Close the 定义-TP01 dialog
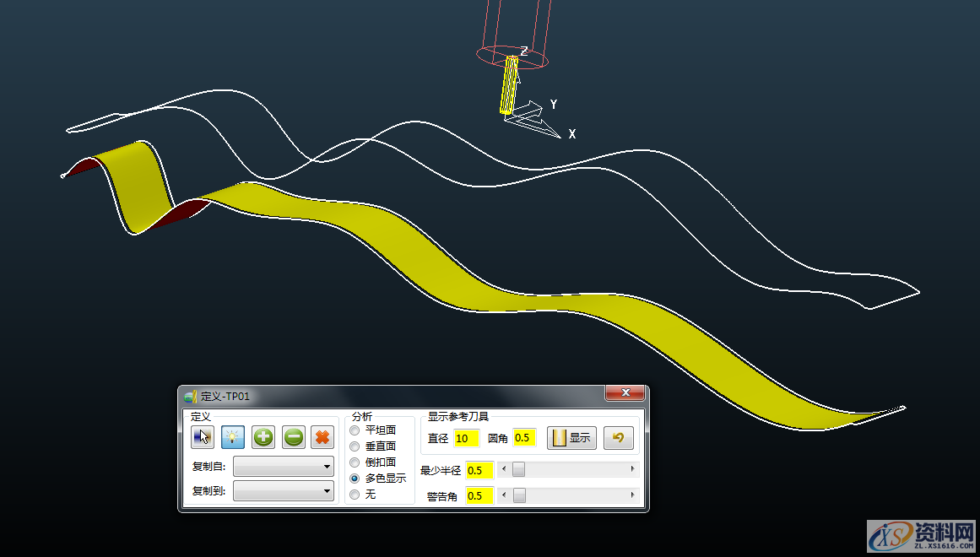980x557 pixels. pyautogui.click(x=625, y=393)
